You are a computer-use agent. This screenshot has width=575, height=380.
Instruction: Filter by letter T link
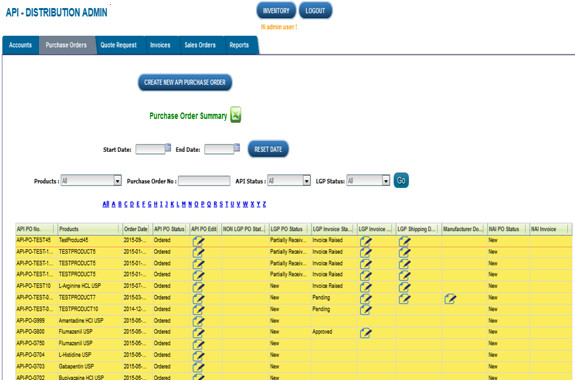(x=226, y=204)
